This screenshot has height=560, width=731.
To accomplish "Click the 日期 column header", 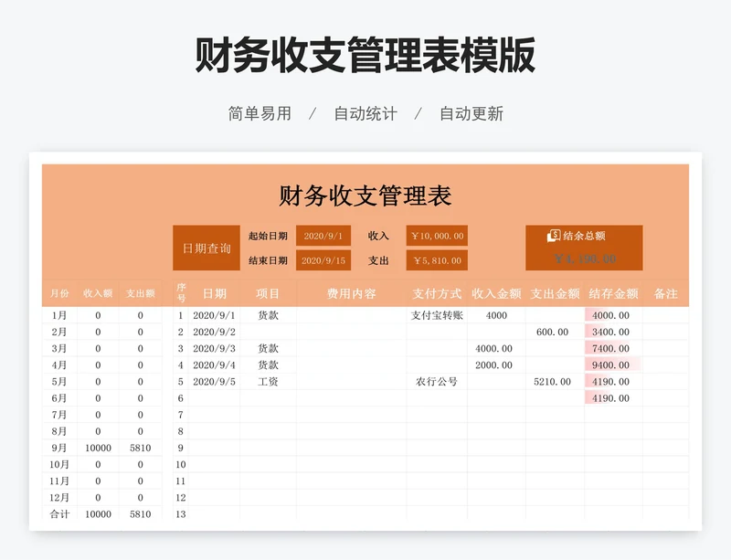I will coord(215,293).
